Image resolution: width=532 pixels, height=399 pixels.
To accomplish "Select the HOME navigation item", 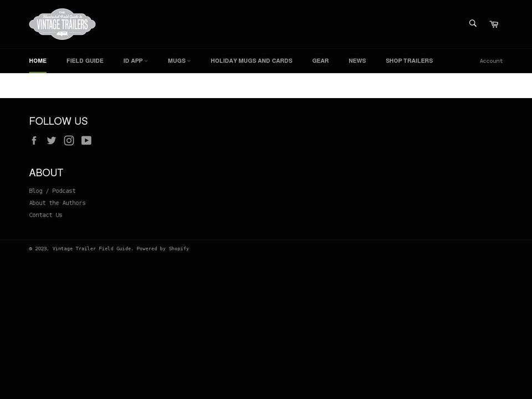I will (x=38, y=60).
